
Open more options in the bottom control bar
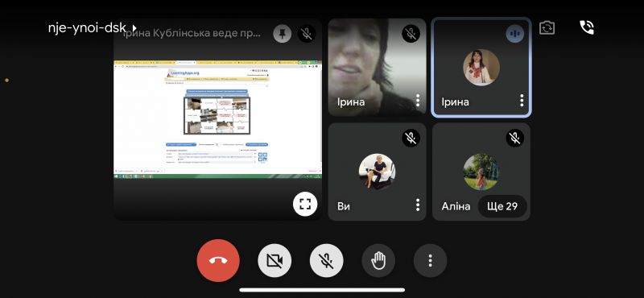click(430, 261)
